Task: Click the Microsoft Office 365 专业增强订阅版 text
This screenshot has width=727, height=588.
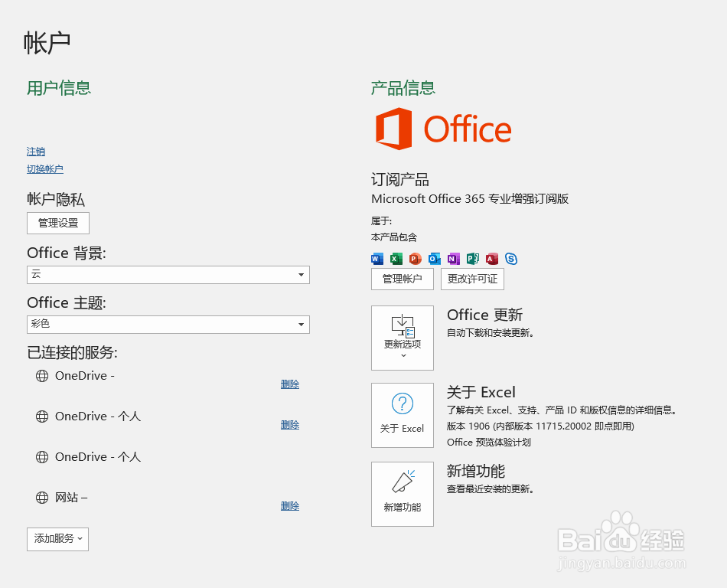Action: tap(470, 199)
